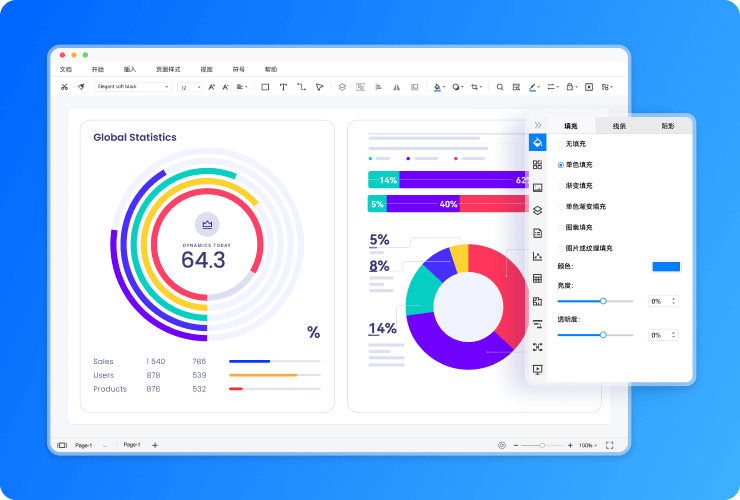Viewport: 740px width, 500px height.
Task: Switch to the 阴影 tab
Action: (668, 126)
